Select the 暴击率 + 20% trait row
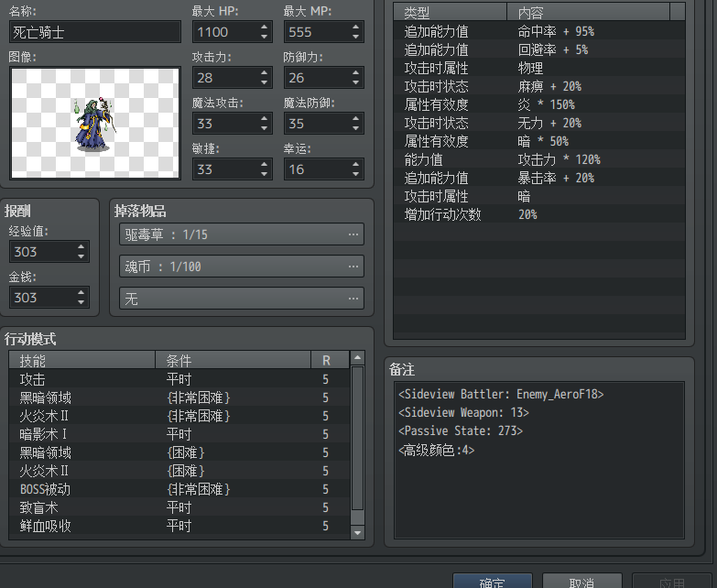The image size is (717, 588). (x=539, y=178)
